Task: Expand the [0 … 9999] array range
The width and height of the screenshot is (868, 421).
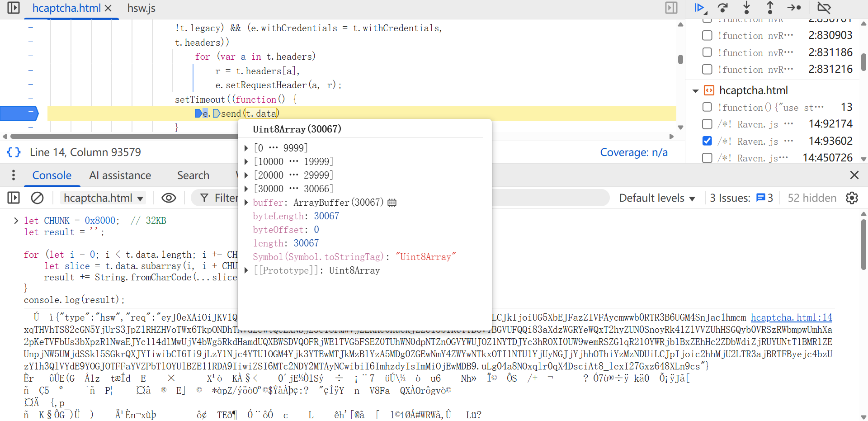Action: point(246,148)
